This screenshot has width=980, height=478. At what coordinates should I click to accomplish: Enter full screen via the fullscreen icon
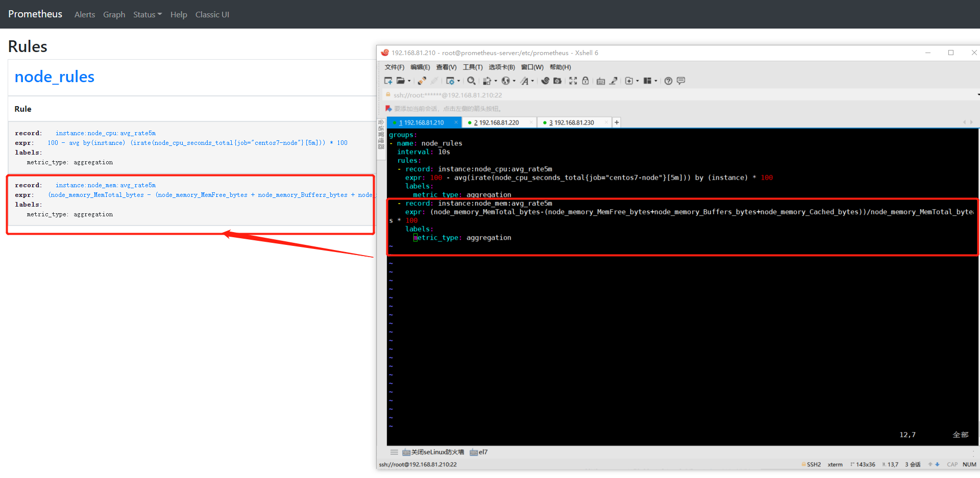573,81
